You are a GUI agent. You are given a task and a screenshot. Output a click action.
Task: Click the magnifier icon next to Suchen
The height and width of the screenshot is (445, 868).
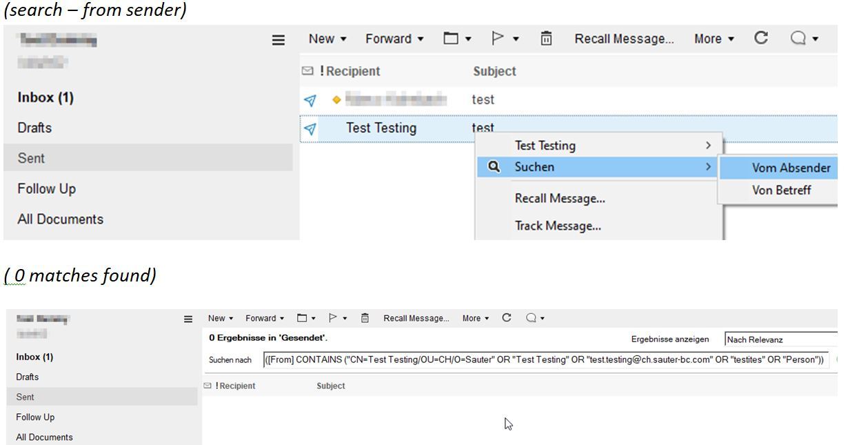pyautogui.click(x=494, y=167)
